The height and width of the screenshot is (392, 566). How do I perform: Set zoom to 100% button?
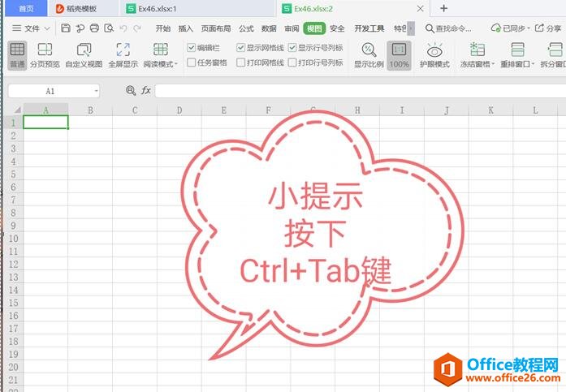[399, 55]
